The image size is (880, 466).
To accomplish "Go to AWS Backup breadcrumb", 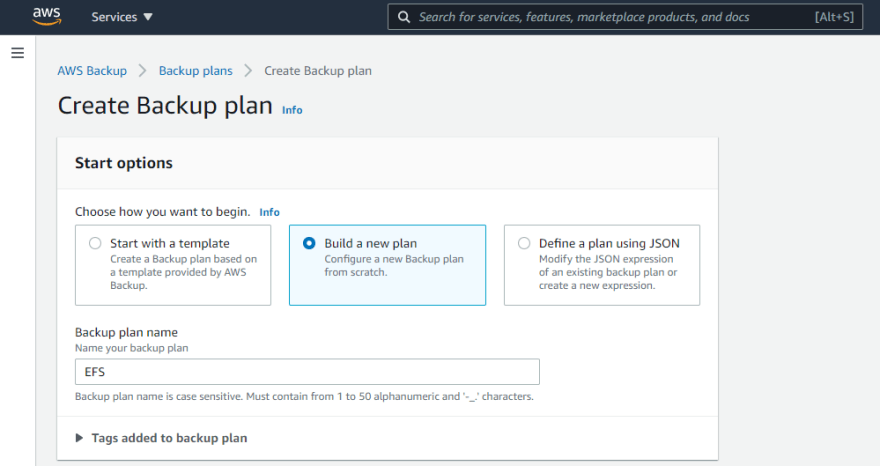I will (92, 71).
